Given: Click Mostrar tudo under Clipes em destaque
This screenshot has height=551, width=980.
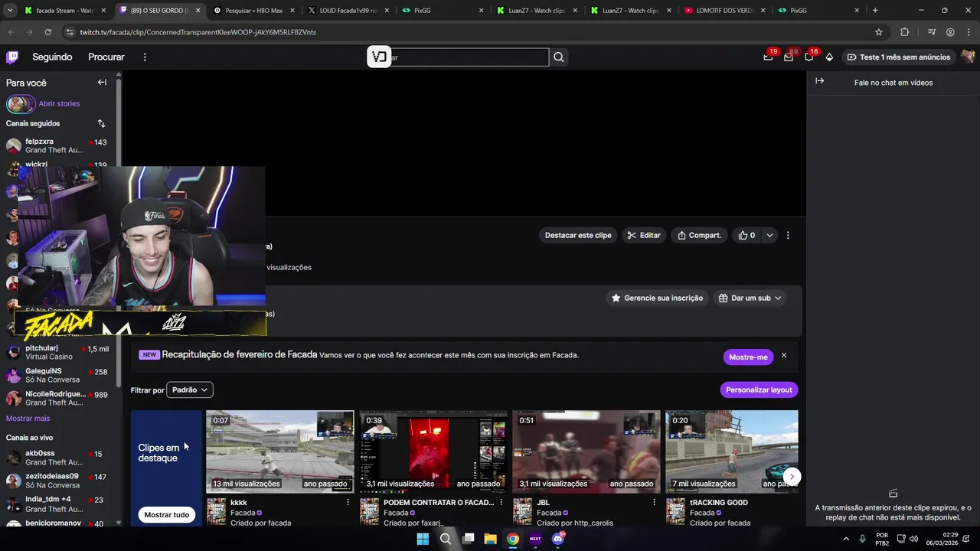Looking at the screenshot, I should click(167, 515).
